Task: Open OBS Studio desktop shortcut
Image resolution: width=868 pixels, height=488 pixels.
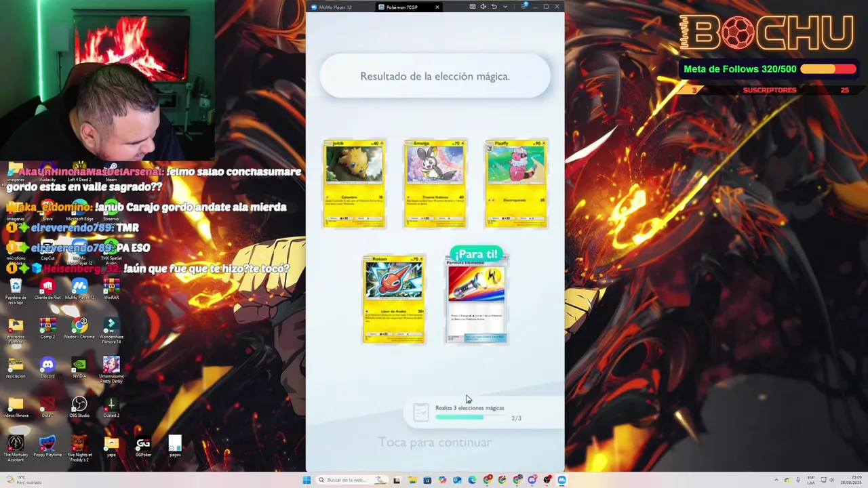Action: [79, 408]
